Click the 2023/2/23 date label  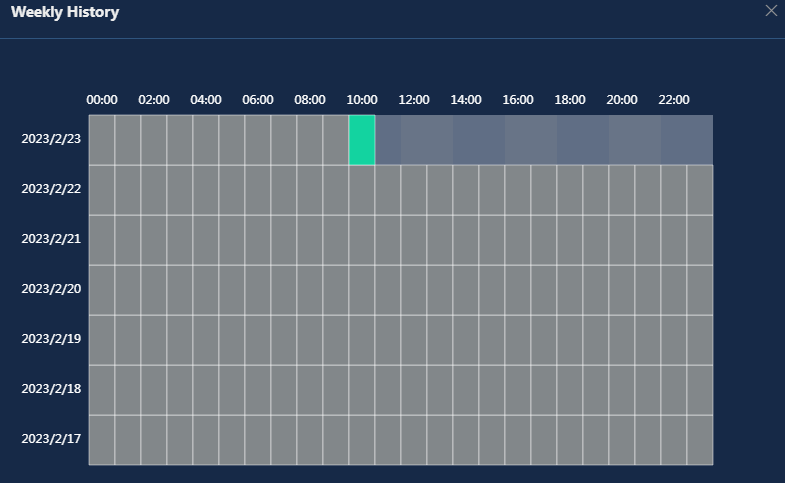51,139
